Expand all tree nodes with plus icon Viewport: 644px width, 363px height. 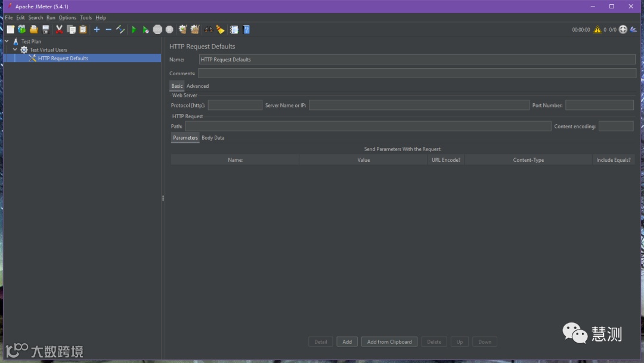click(x=97, y=29)
